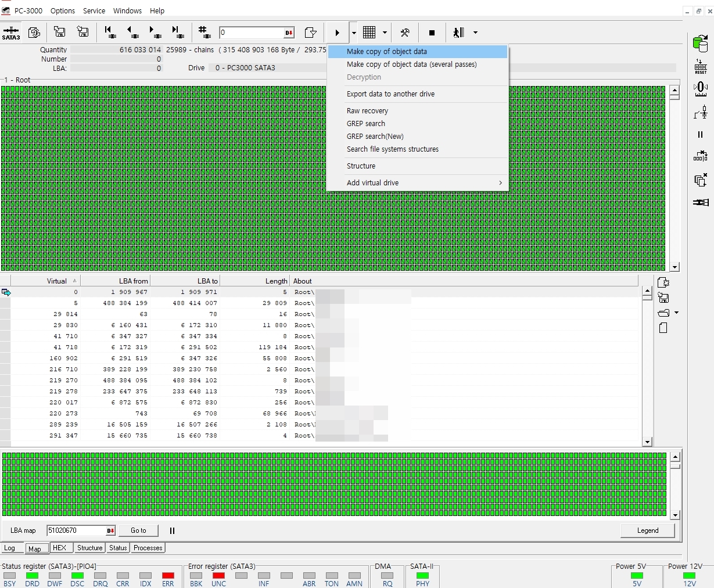Go to the previous chain arrow icon
The image size is (714, 588).
click(132, 33)
